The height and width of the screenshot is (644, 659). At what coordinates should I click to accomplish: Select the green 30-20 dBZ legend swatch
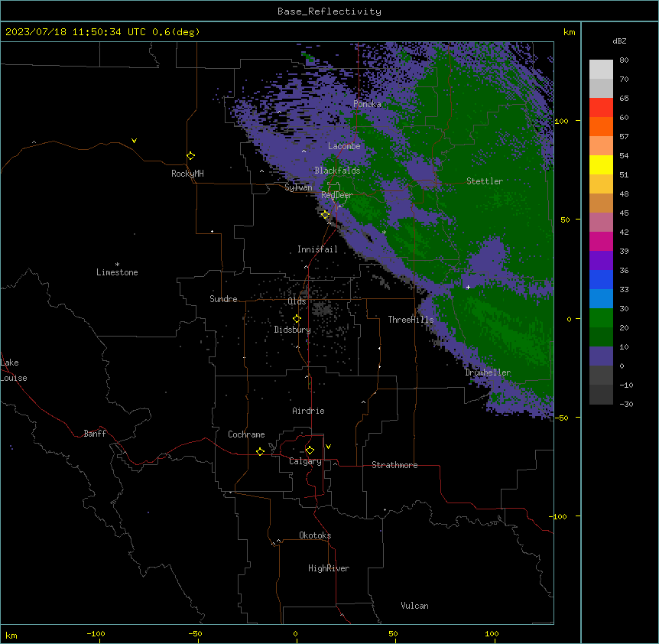[x=601, y=318]
